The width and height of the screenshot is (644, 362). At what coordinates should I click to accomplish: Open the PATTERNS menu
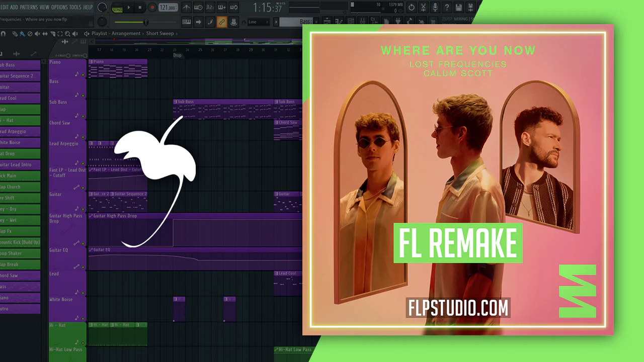(29, 8)
